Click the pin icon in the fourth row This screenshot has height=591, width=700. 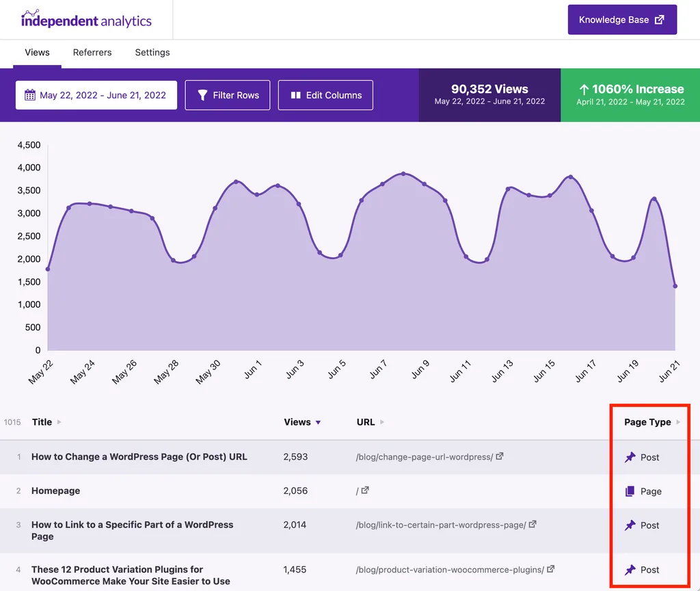point(630,570)
